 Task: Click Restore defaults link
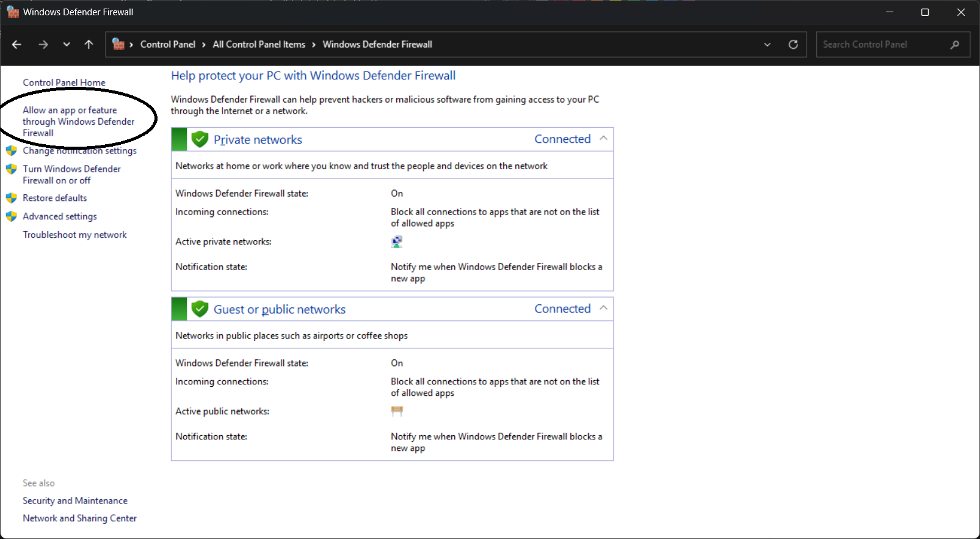click(55, 198)
